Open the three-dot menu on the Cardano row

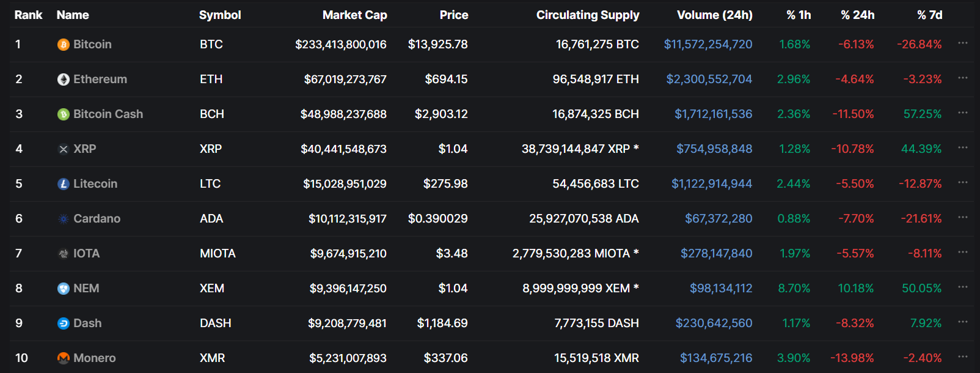click(963, 217)
